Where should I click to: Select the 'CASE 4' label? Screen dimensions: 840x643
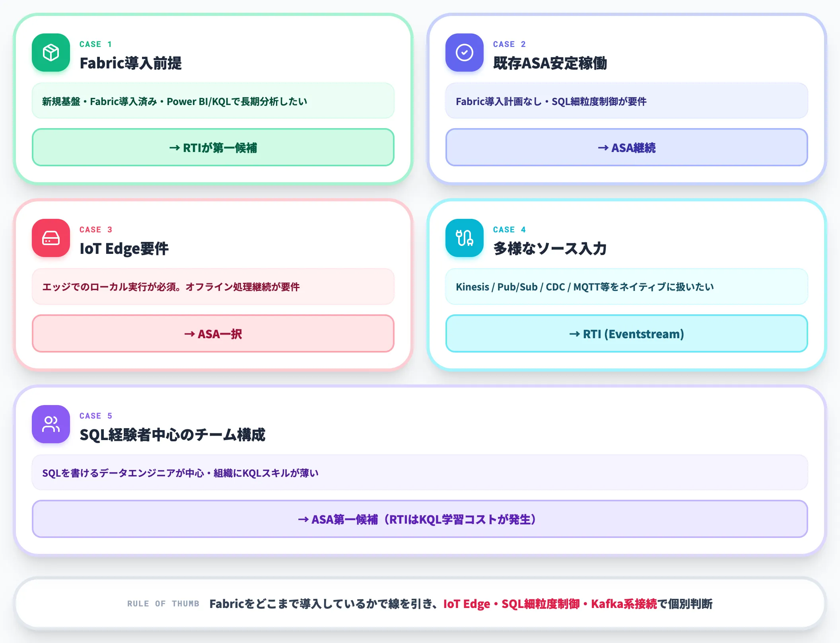point(509,230)
